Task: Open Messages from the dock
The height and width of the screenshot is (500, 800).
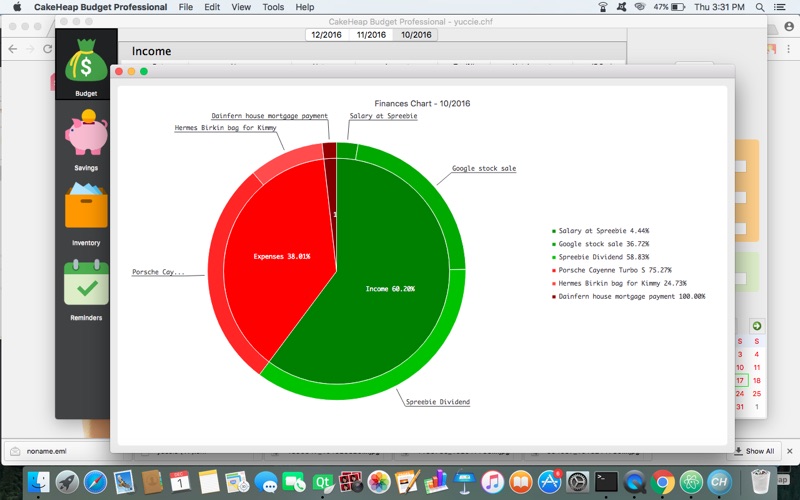Action: click(x=266, y=482)
